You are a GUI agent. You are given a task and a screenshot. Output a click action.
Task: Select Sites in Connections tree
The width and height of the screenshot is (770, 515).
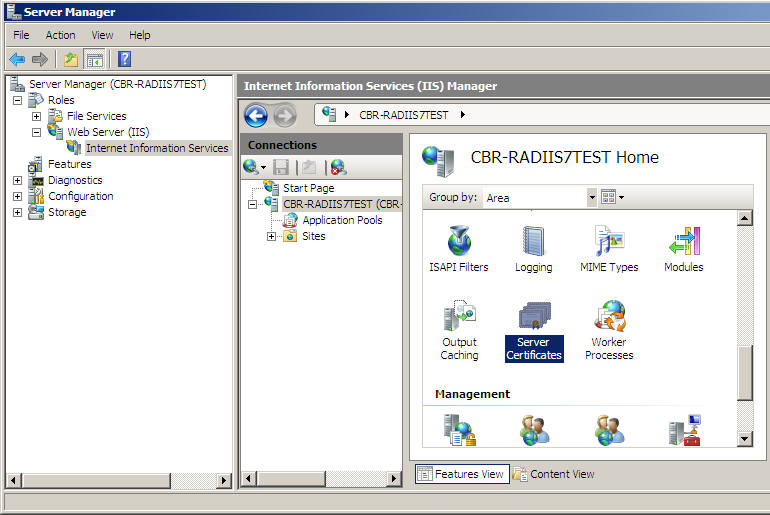pos(314,236)
